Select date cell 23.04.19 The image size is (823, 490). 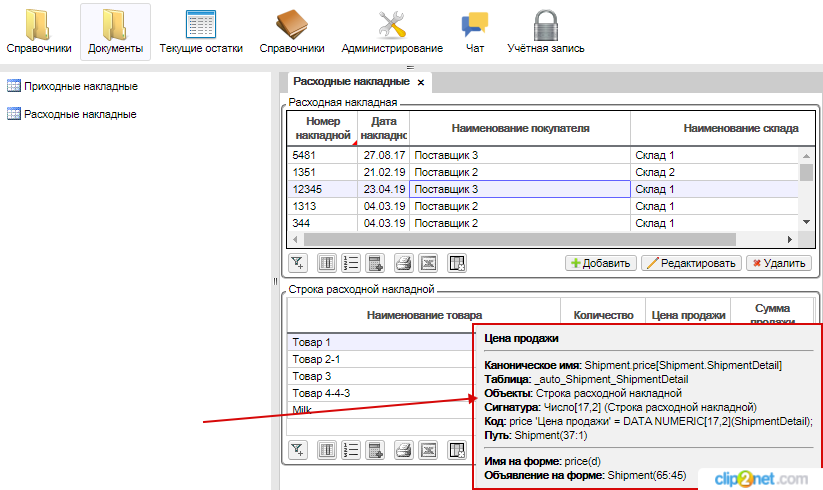384,189
